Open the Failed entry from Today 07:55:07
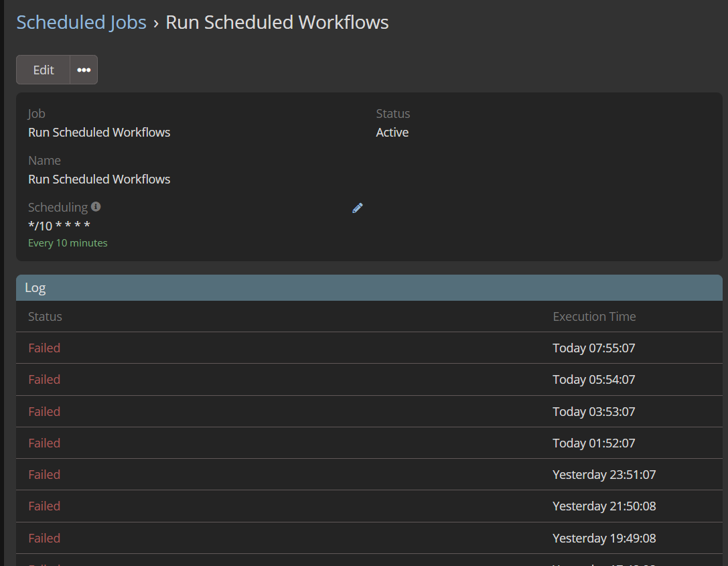The height and width of the screenshot is (566, 728). tap(44, 348)
